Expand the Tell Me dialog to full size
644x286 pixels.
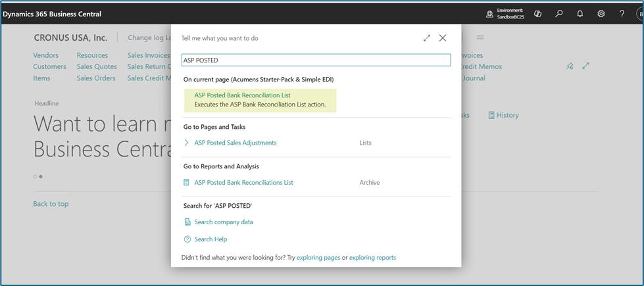[x=427, y=38]
